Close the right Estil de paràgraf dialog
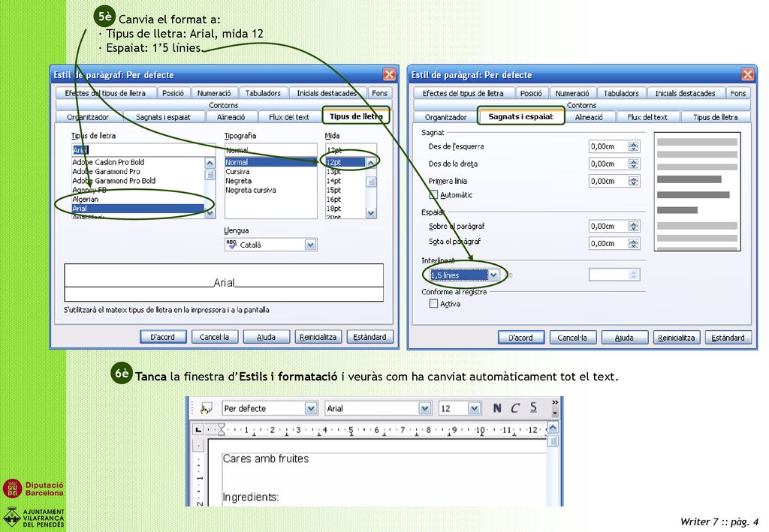The image size is (769, 532). pyautogui.click(x=747, y=74)
